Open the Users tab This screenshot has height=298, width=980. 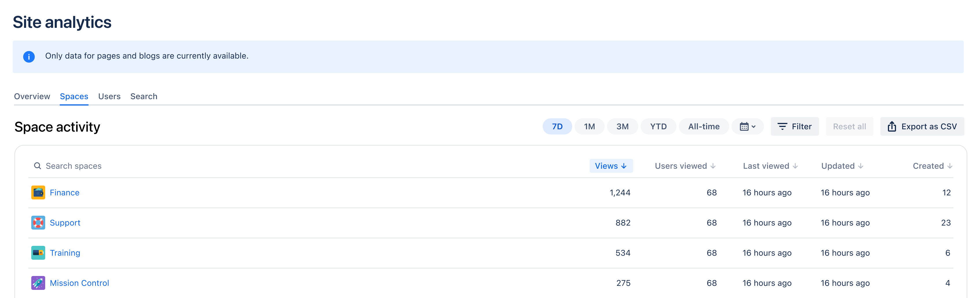pos(109,96)
